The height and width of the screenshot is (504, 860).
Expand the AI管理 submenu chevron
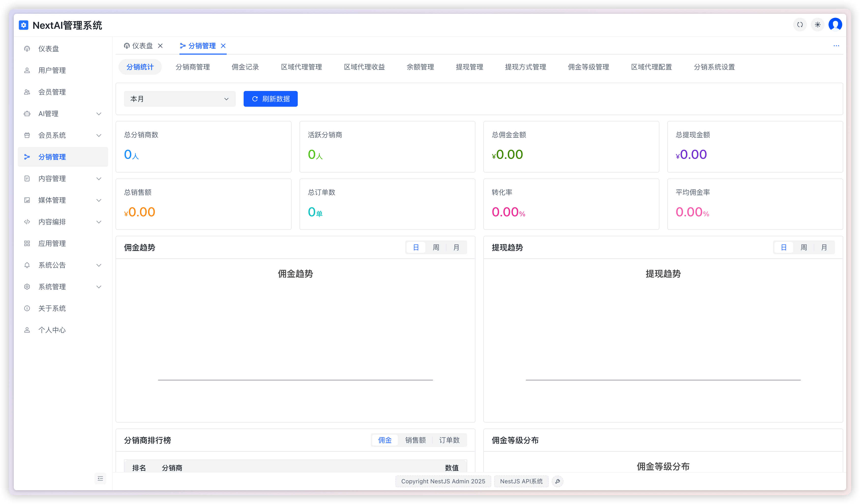coord(99,114)
